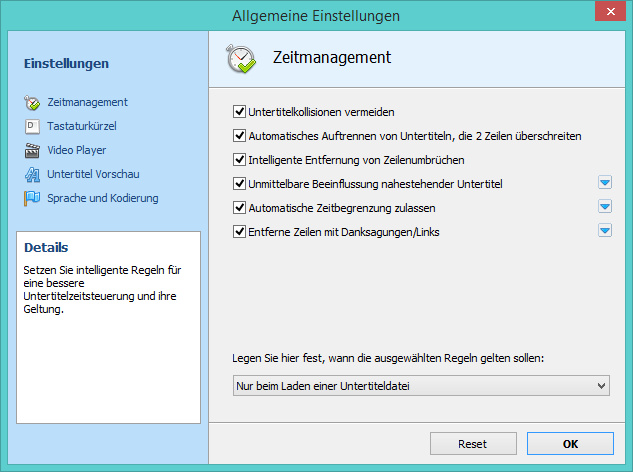Image resolution: width=633 pixels, height=472 pixels.
Task: Uncheck Intelligente Entfernung von Zeilenumbrüchen
Action: [239, 160]
